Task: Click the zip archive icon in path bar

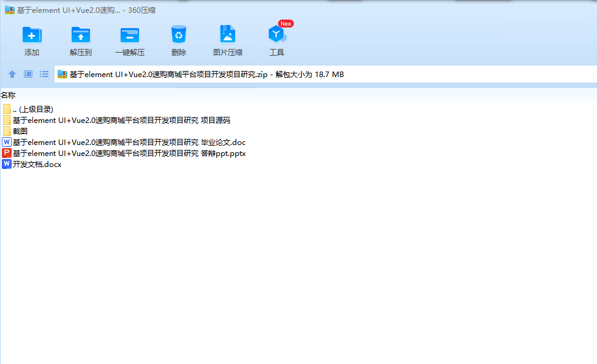Action: pos(62,74)
